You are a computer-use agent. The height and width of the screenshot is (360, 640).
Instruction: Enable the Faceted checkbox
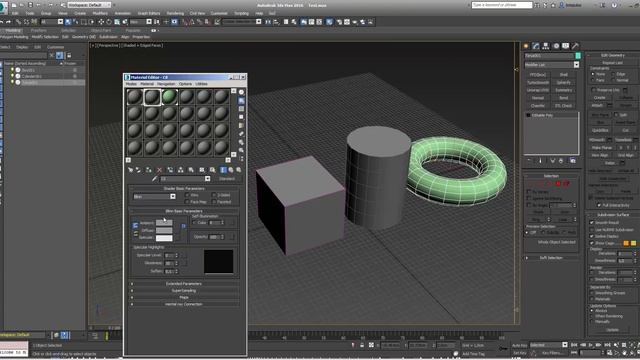(x=214, y=202)
